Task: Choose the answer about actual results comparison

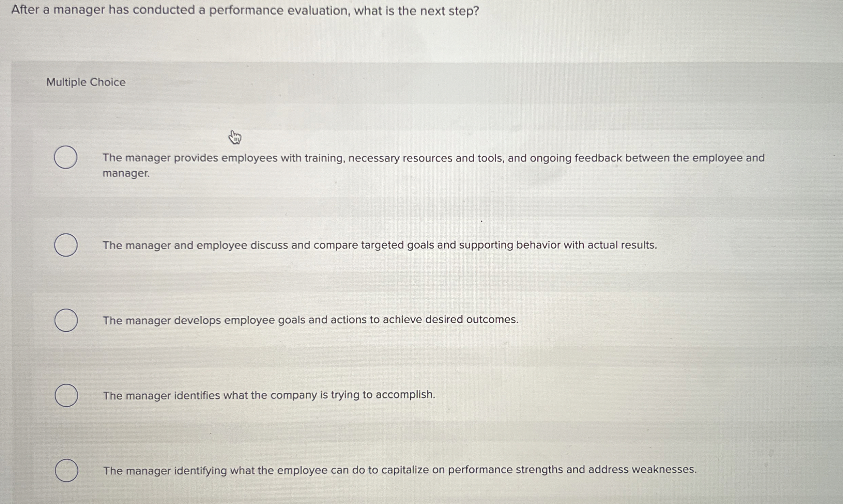Action: [x=378, y=245]
